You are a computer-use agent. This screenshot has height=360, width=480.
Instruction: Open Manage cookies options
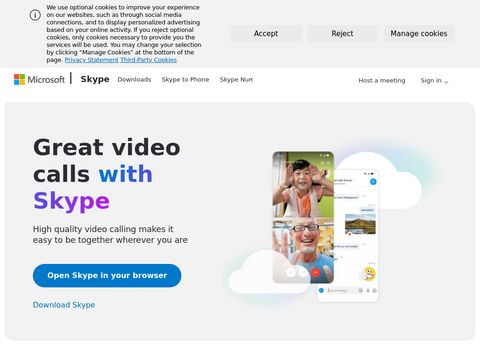coord(419,34)
